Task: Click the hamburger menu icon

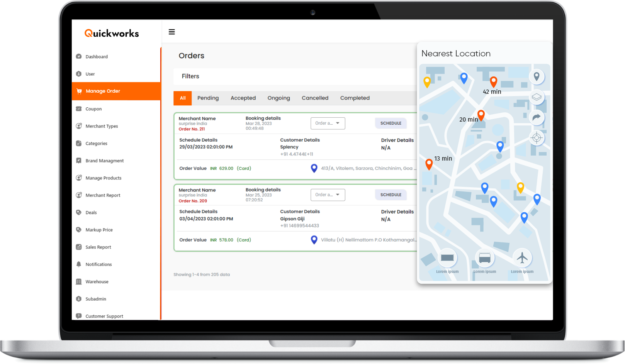Action: (x=172, y=32)
